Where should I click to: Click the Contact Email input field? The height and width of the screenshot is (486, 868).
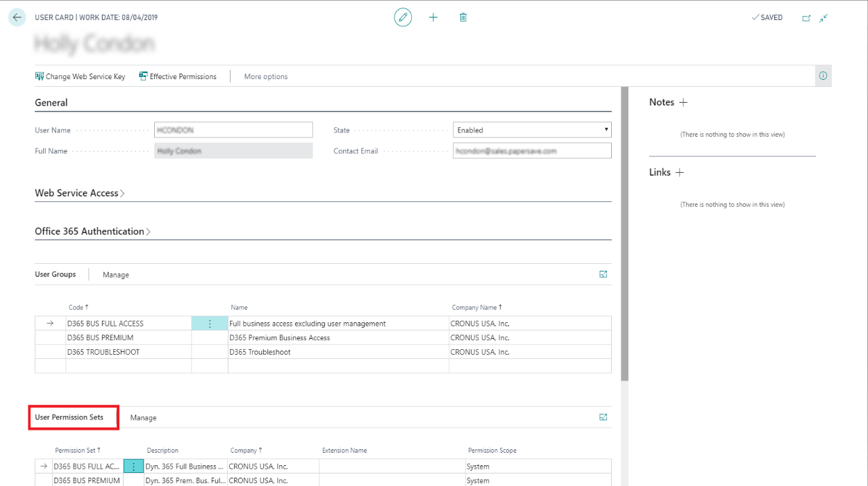532,151
